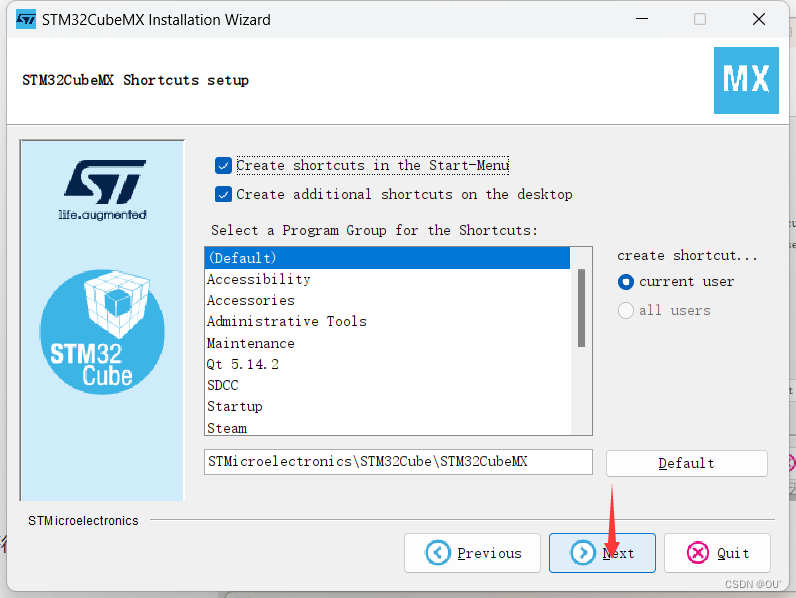Toggle Create additional shortcuts on desktop checkbox
This screenshot has width=796, height=598.
tap(223, 194)
